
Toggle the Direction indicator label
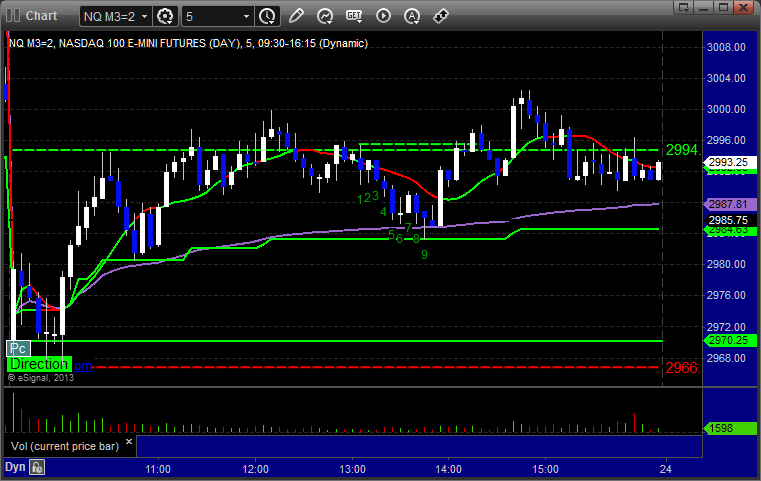coord(38,365)
